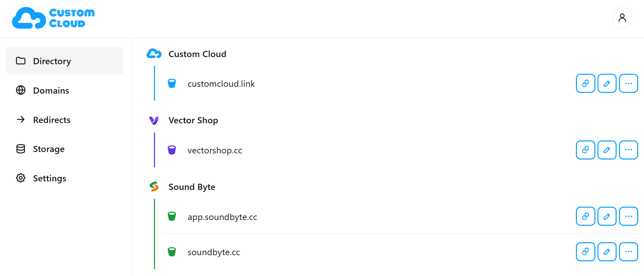Navigate to Redirects in the sidebar
Image resolution: width=644 pixels, height=276 pixels.
click(x=64, y=120)
